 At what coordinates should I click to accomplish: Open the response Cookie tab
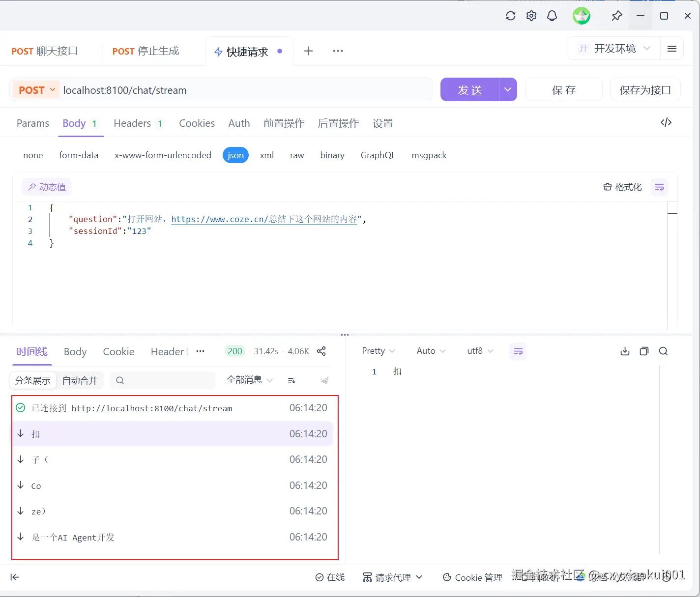118,352
